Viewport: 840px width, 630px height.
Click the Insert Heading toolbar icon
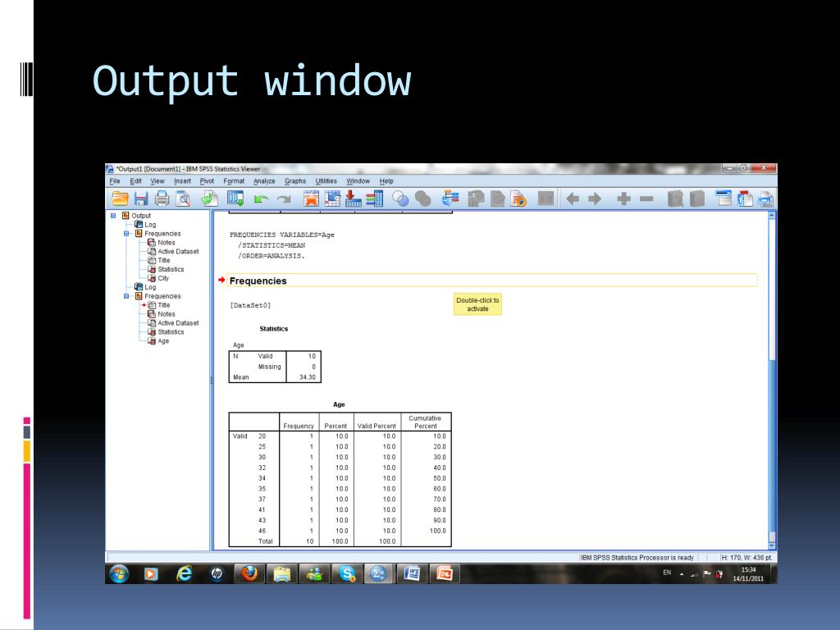724,199
